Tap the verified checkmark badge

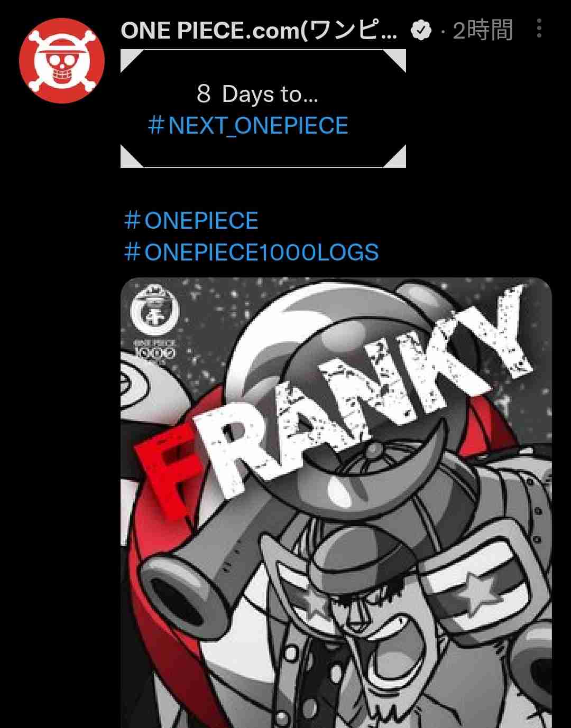click(x=421, y=31)
